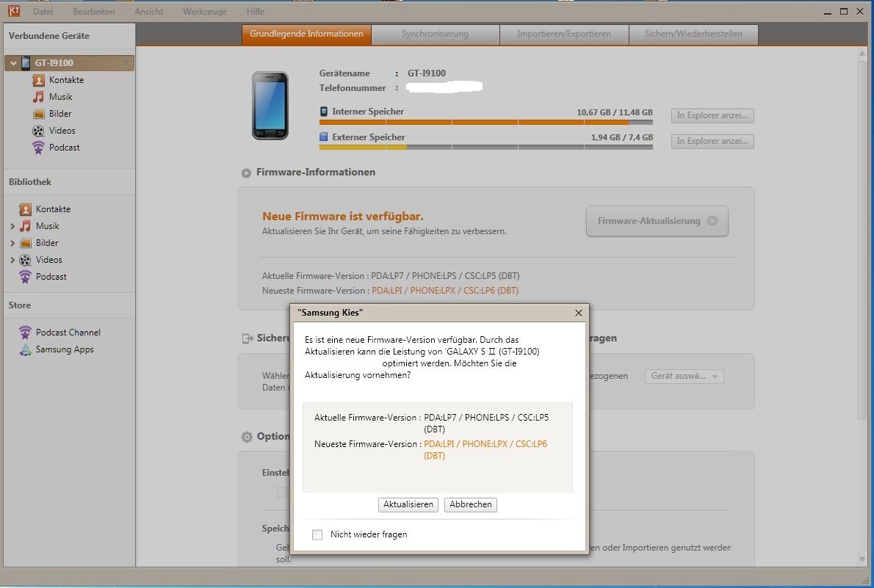Click the Bibliothek section heading
The image size is (874, 588).
coord(30,182)
